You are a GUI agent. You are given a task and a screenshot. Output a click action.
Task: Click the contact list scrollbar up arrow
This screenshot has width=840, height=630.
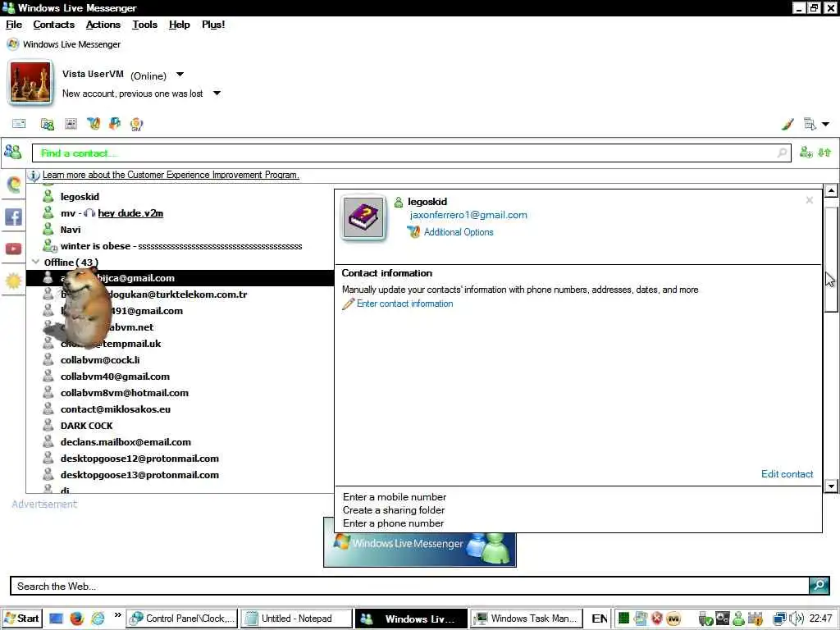(831, 190)
